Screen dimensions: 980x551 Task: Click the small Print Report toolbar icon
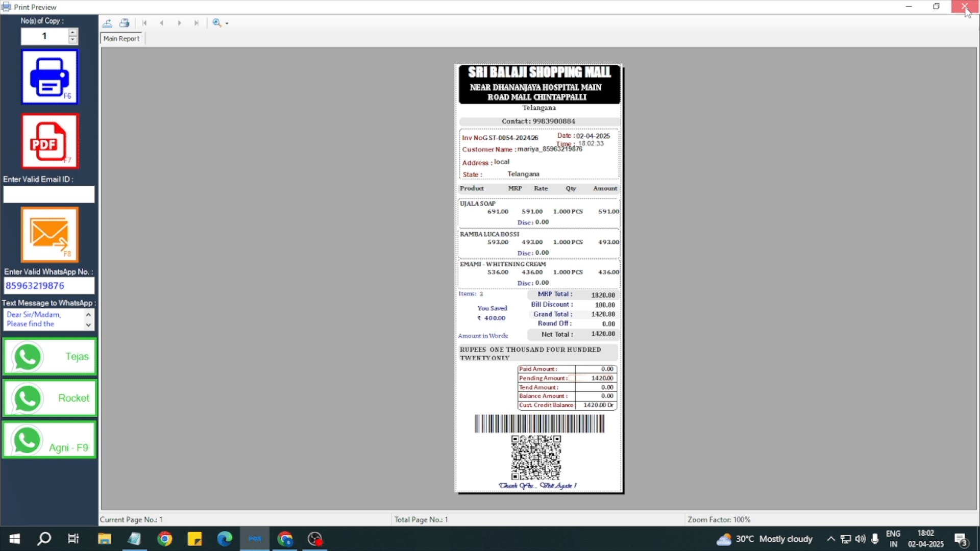pos(124,23)
